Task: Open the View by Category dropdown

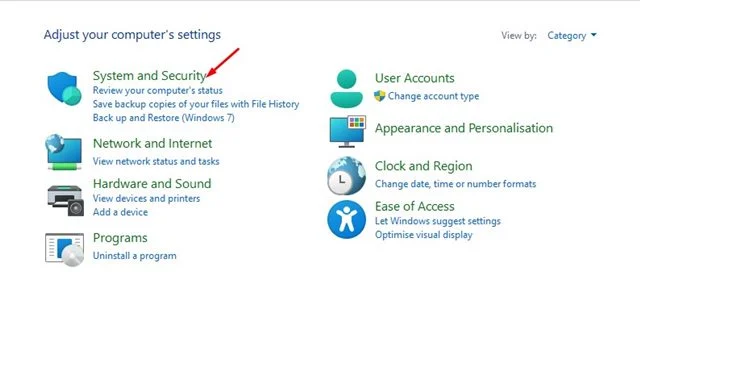Action: [572, 36]
